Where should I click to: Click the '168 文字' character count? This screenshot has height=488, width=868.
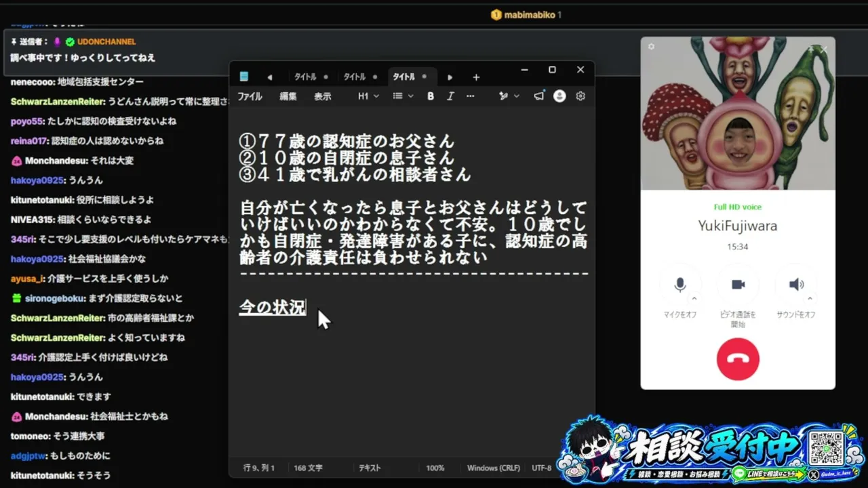(x=308, y=468)
